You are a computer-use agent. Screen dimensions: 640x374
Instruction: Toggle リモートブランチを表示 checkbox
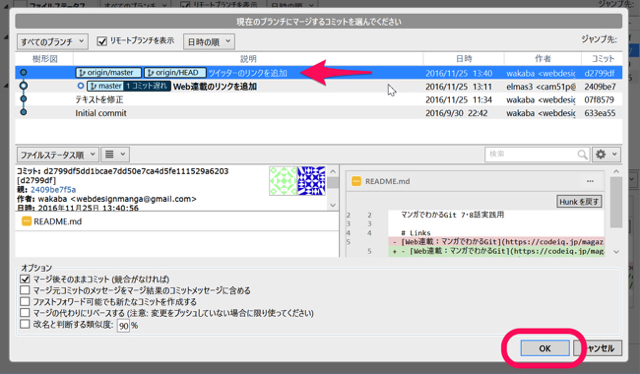pyautogui.click(x=102, y=41)
